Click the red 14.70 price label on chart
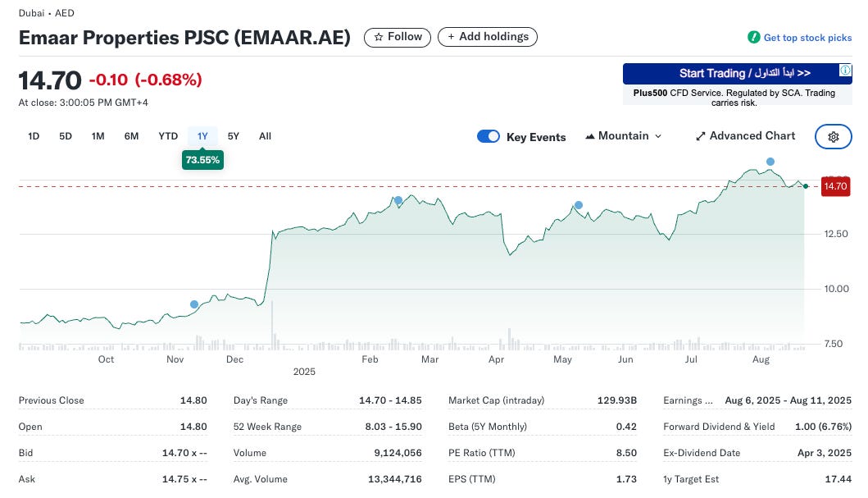 tap(835, 186)
